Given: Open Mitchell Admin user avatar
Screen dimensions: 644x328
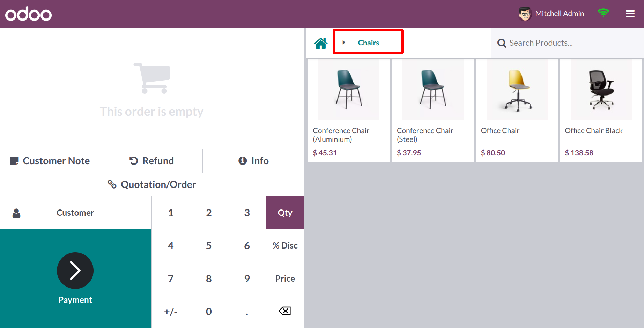Looking at the screenshot, I should coord(524,14).
